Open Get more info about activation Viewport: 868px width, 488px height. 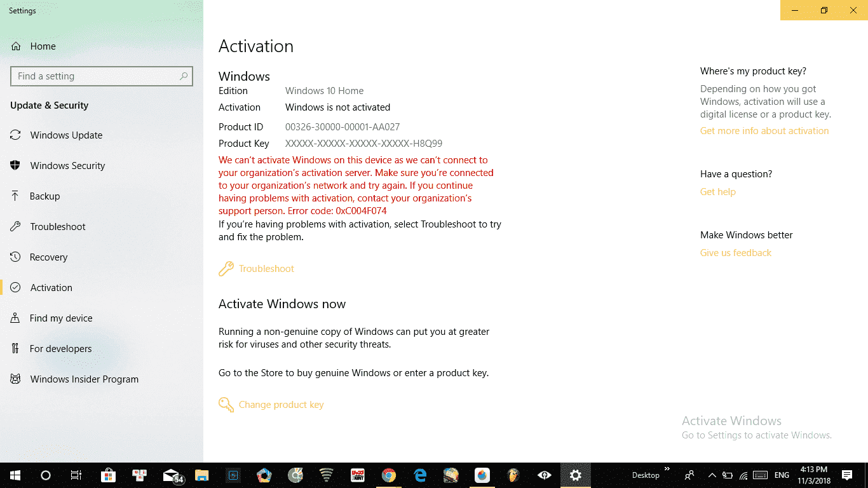[x=764, y=131]
